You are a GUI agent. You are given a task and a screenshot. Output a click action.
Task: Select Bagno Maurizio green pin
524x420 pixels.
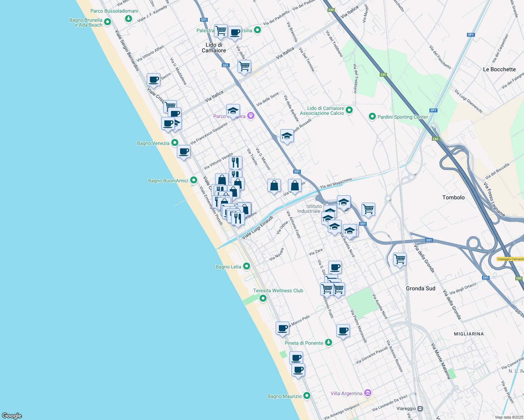point(307,396)
